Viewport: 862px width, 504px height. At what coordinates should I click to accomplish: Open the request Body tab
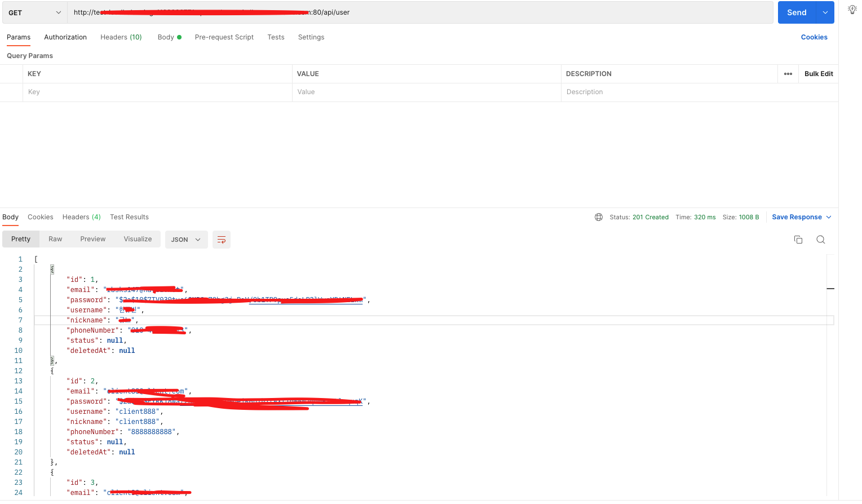169,37
